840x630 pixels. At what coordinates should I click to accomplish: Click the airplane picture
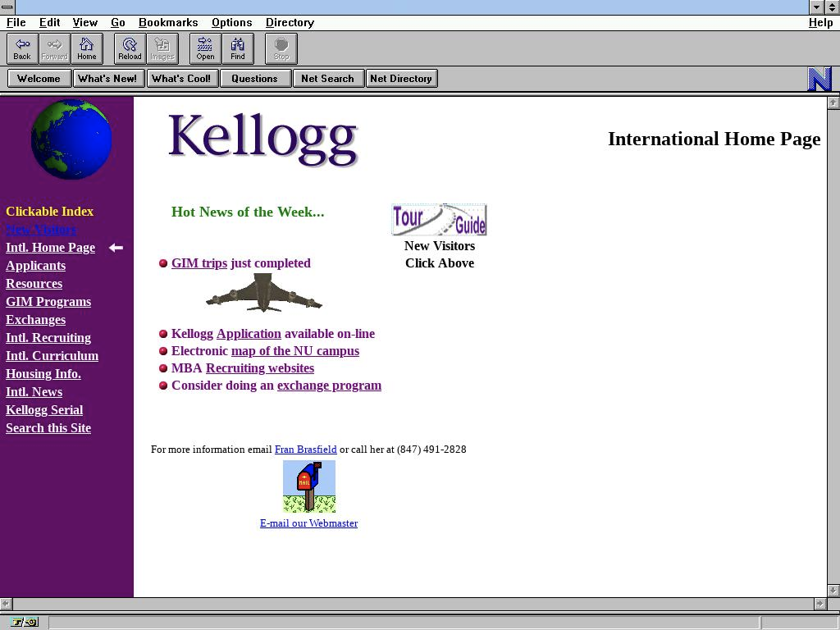point(264,293)
